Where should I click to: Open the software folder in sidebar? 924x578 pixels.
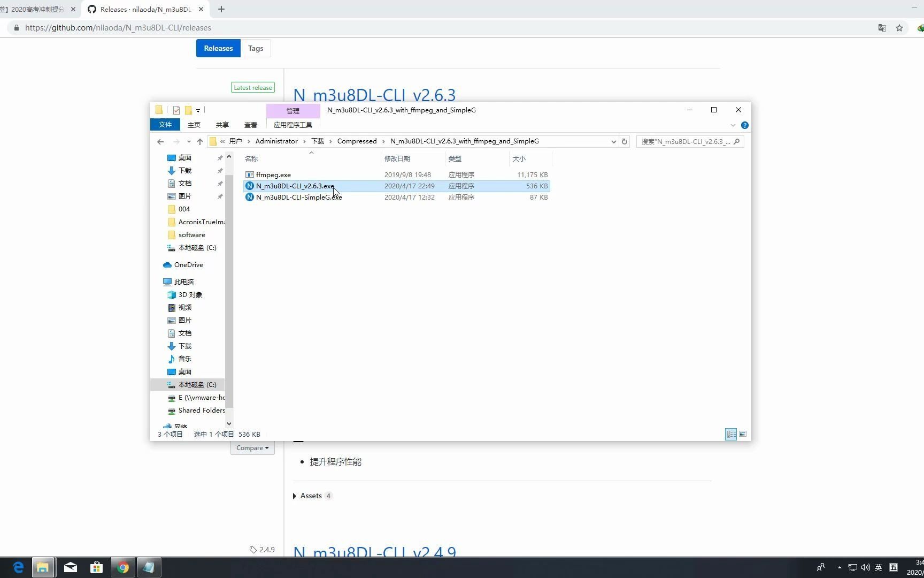(191, 234)
